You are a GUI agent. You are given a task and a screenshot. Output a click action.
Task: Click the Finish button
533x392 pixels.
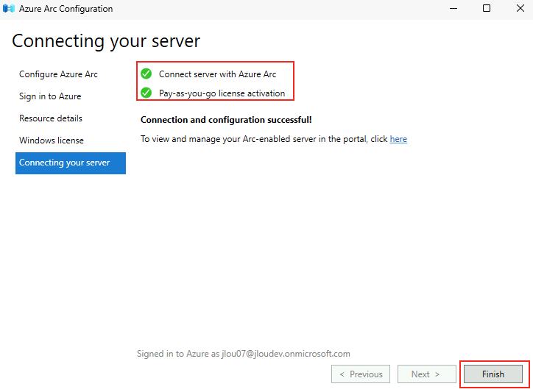[493, 374]
